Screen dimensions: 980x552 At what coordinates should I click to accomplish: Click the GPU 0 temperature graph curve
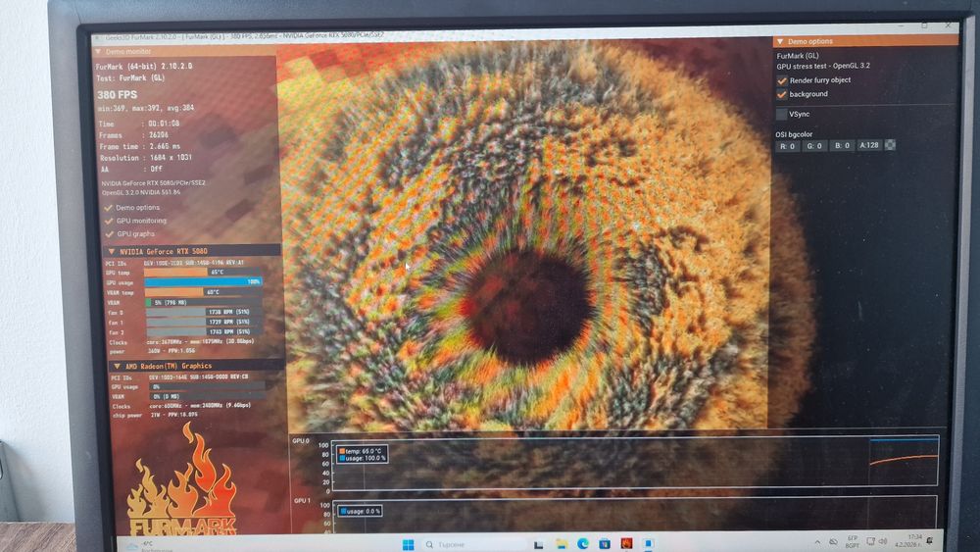904,460
